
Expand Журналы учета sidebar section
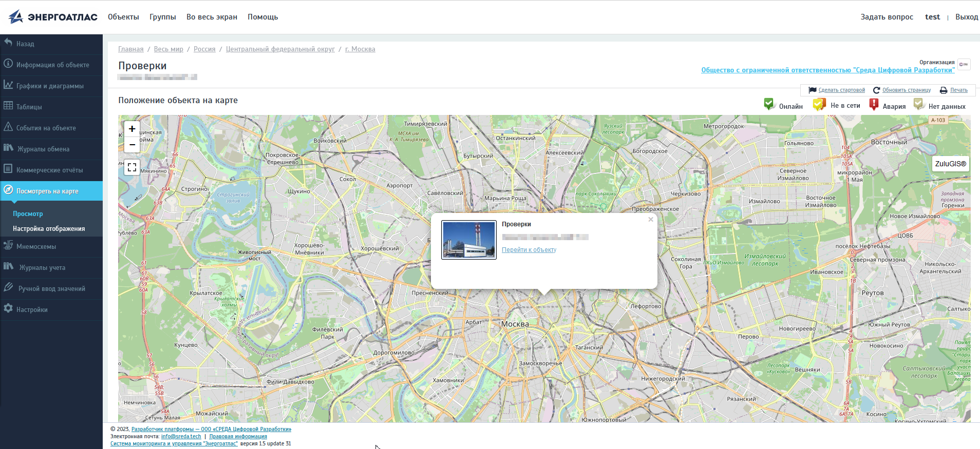(x=42, y=267)
